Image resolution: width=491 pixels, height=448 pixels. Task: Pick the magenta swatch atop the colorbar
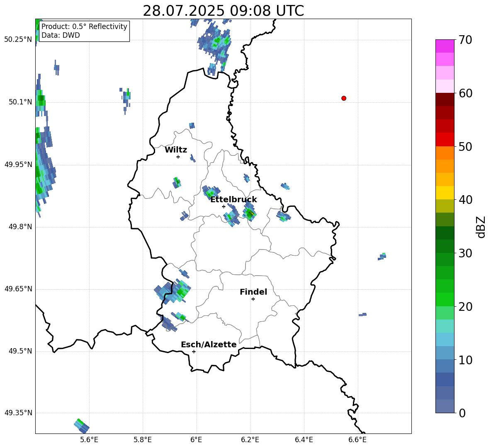point(445,46)
